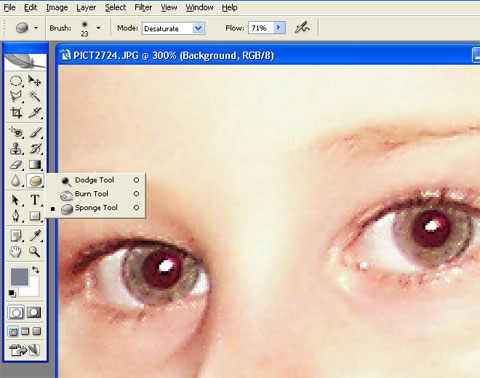480x378 pixels.
Task: Click the feather logo at toolbox top
Action: (25, 62)
